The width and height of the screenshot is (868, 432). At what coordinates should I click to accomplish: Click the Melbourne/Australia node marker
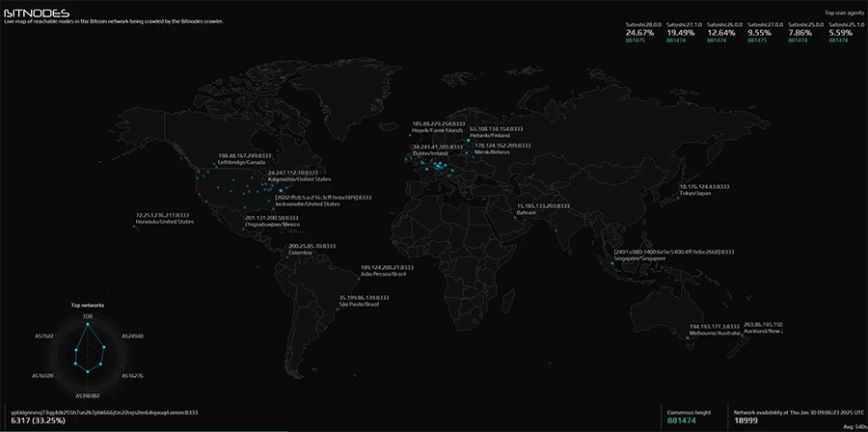pyautogui.click(x=688, y=337)
